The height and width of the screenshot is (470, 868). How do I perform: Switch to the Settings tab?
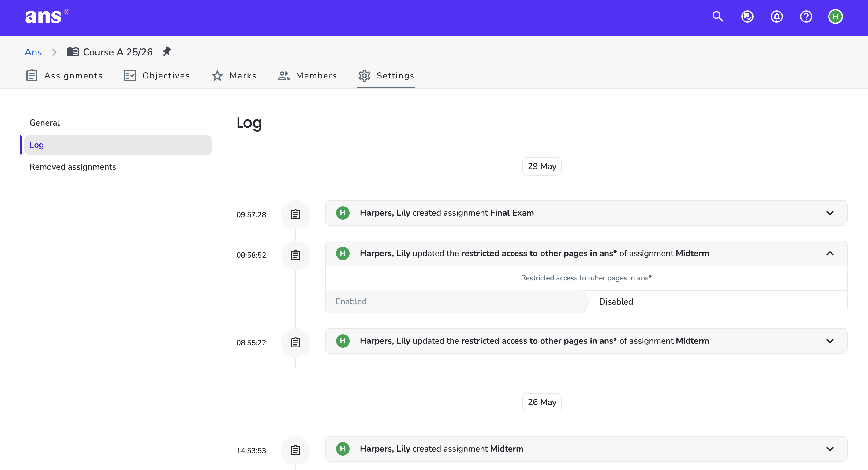coord(386,76)
